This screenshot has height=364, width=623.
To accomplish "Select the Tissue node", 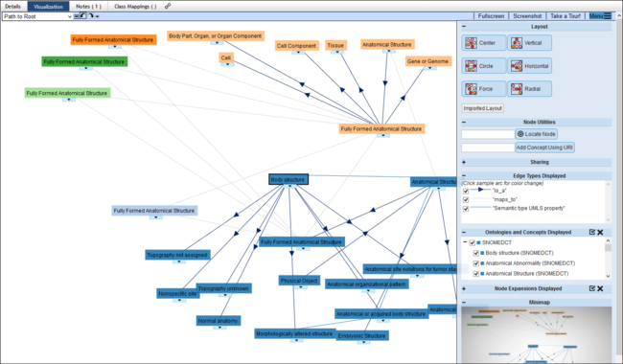I will coord(335,45).
